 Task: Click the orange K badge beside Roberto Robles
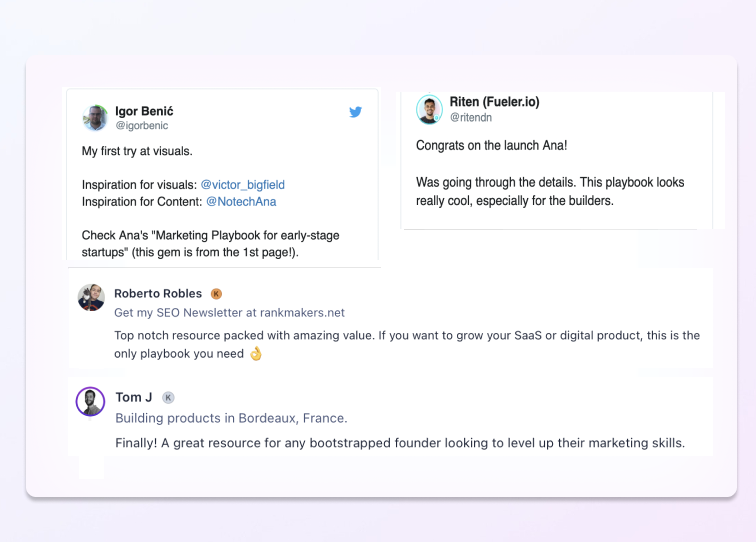(216, 294)
